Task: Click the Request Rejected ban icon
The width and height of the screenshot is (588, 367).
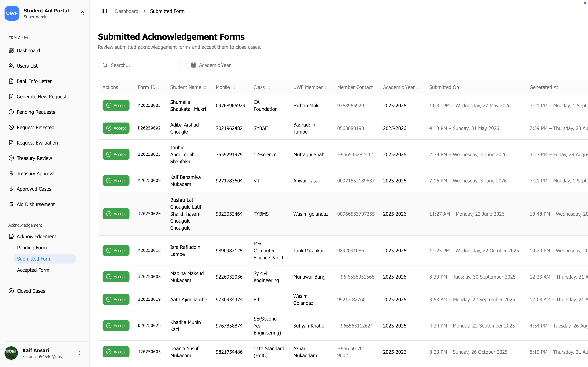Action: pos(11,127)
